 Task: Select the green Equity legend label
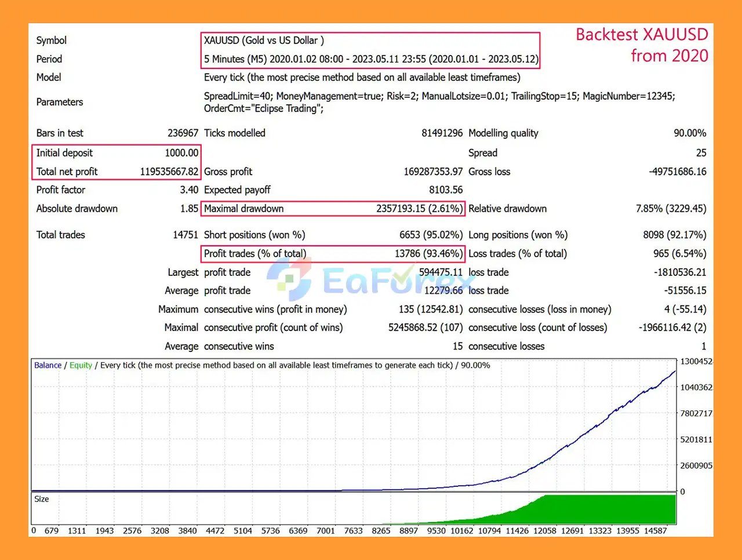tap(81, 365)
